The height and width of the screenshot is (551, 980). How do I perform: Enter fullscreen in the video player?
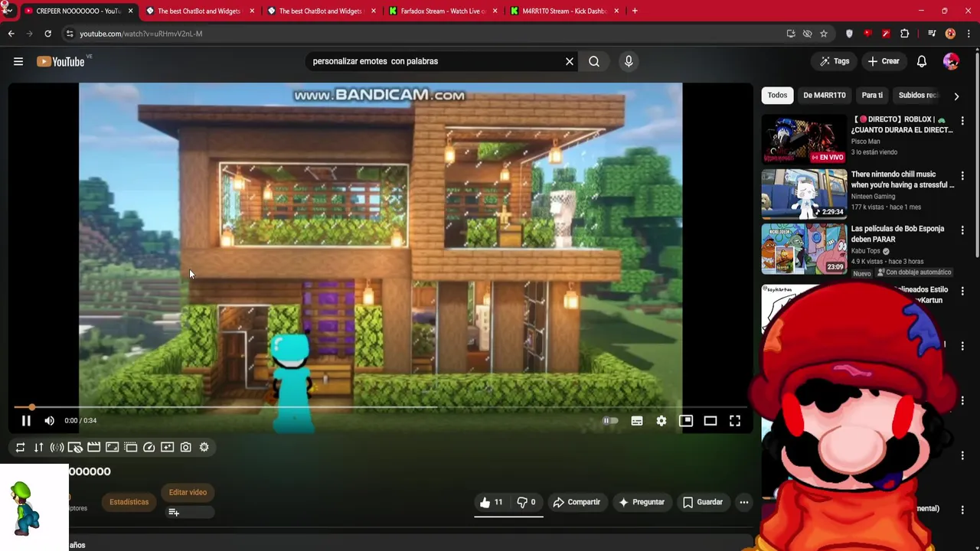735,421
